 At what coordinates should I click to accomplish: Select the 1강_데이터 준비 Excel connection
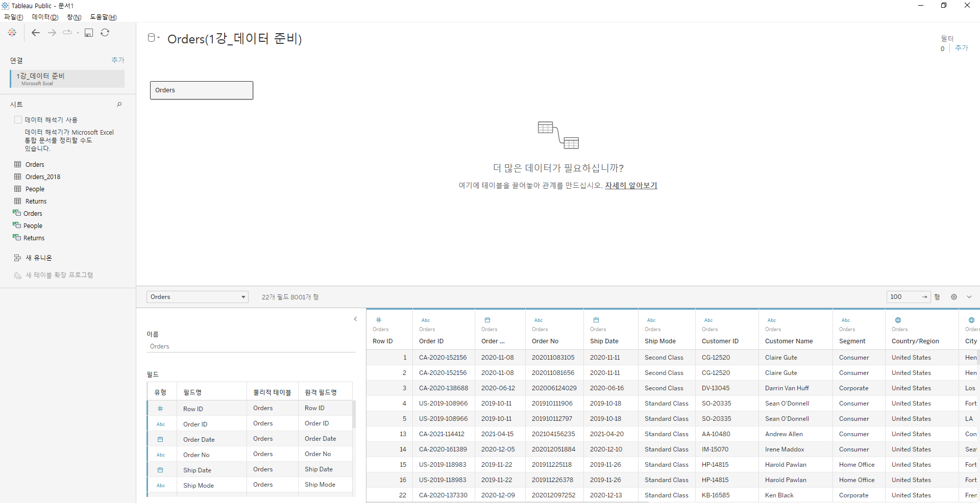[x=67, y=79]
